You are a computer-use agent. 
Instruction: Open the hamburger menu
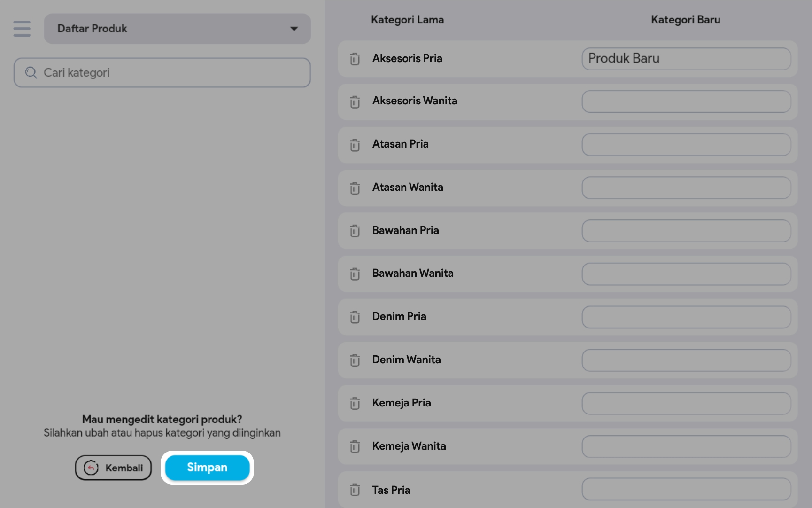(x=22, y=29)
